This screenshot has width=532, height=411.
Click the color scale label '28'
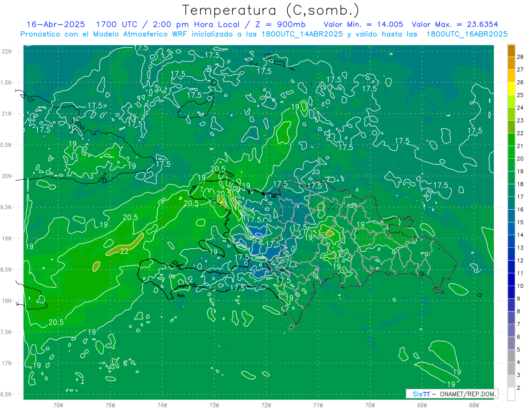pyautogui.click(x=520, y=57)
